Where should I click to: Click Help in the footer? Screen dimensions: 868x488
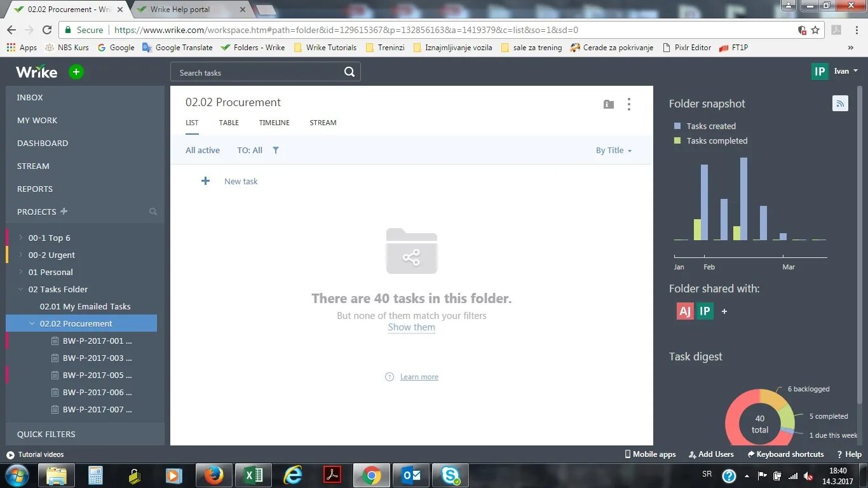tap(849, 454)
